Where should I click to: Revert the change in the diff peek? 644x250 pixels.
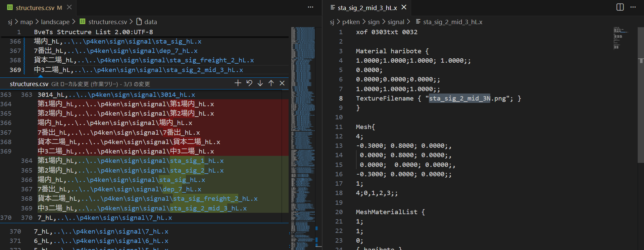coord(249,83)
